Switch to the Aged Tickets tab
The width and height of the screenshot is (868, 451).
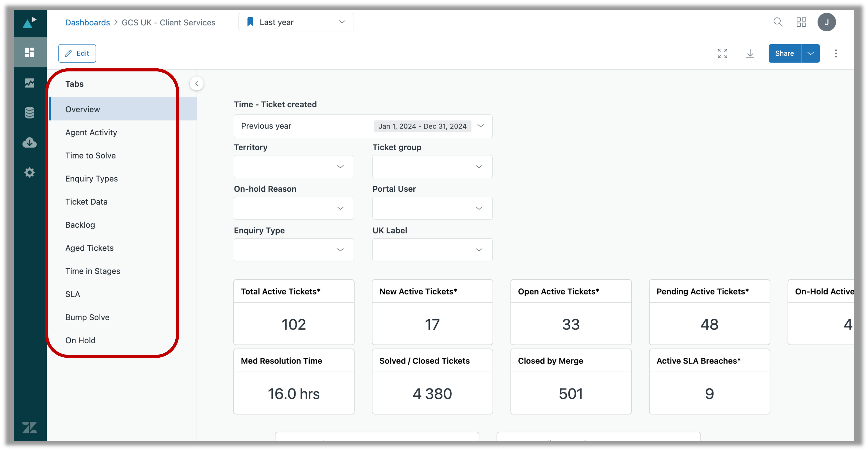pyautogui.click(x=123, y=248)
